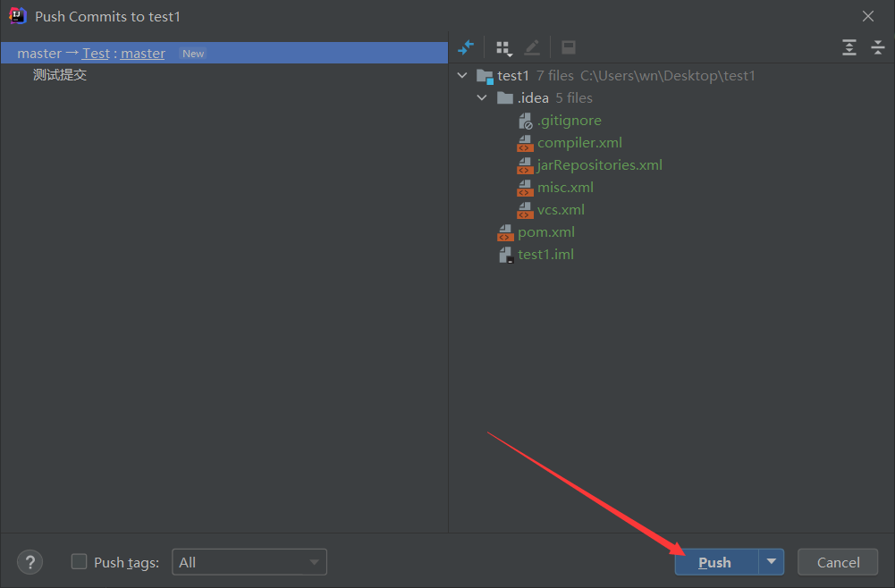Image resolution: width=895 pixels, height=588 pixels.
Task: Select the local master branch label
Action: tap(39, 53)
